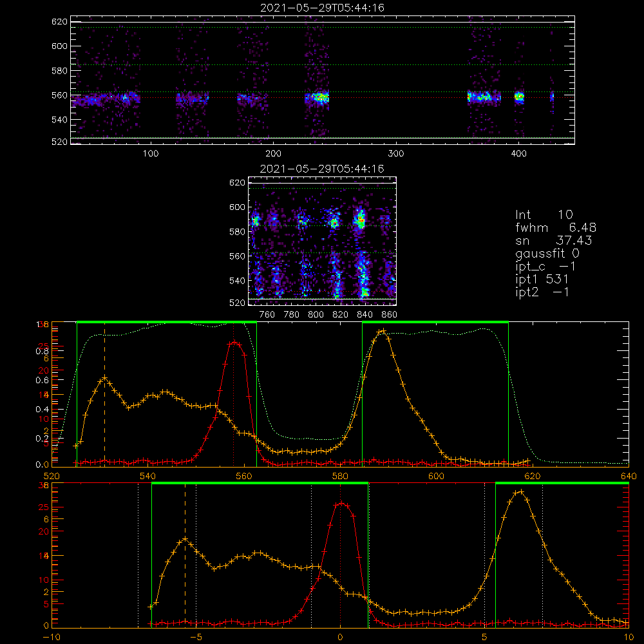This screenshot has height=644, width=644.
Task: Click x-axis label 520 on pixel profile plot
Action: click(52, 477)
